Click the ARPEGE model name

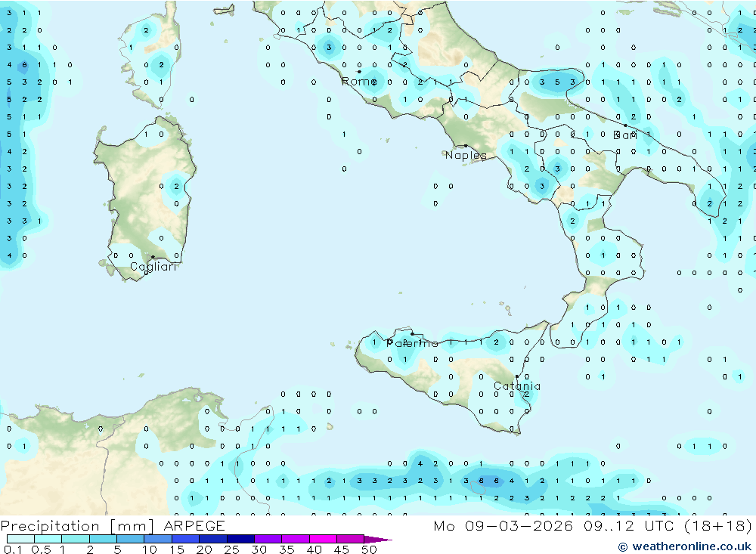click(x=194, y=525)
